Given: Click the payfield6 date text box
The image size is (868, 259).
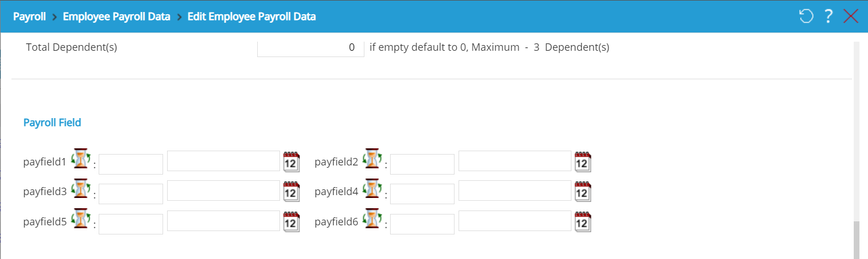Looking at the screenshot, I should [x=515, y=221].
